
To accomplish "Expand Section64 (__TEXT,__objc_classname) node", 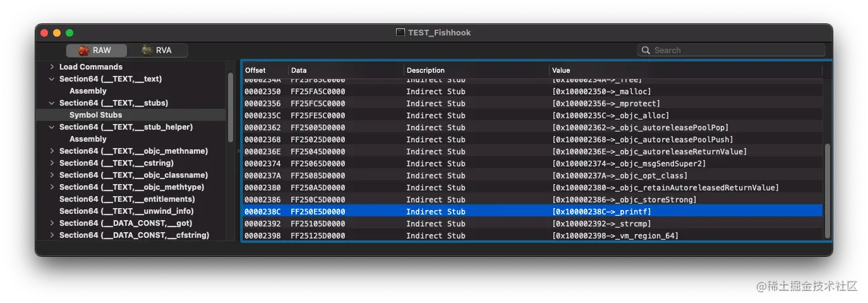I will click(52, 175).
